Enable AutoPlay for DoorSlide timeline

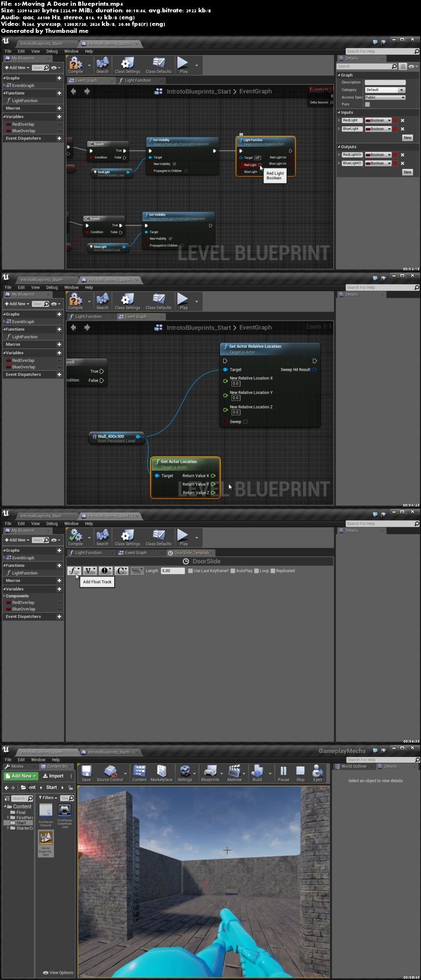tap(233, 571)
